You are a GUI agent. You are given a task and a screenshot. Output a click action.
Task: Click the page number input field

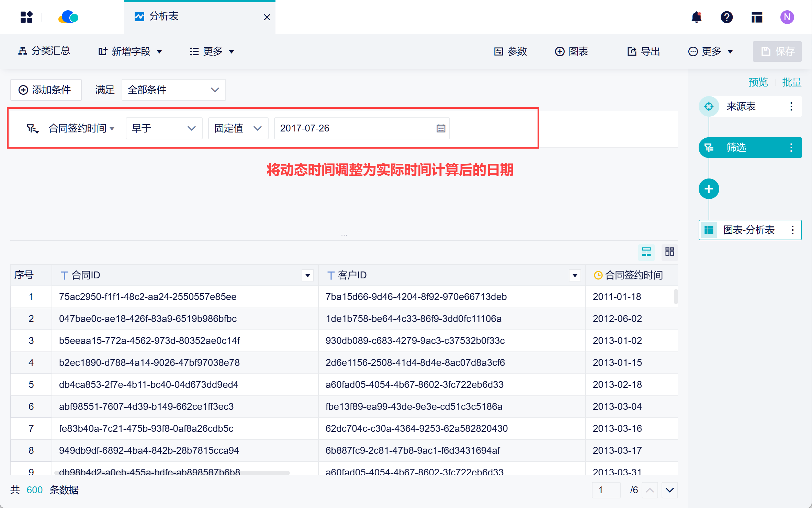[x=606, y=490]
